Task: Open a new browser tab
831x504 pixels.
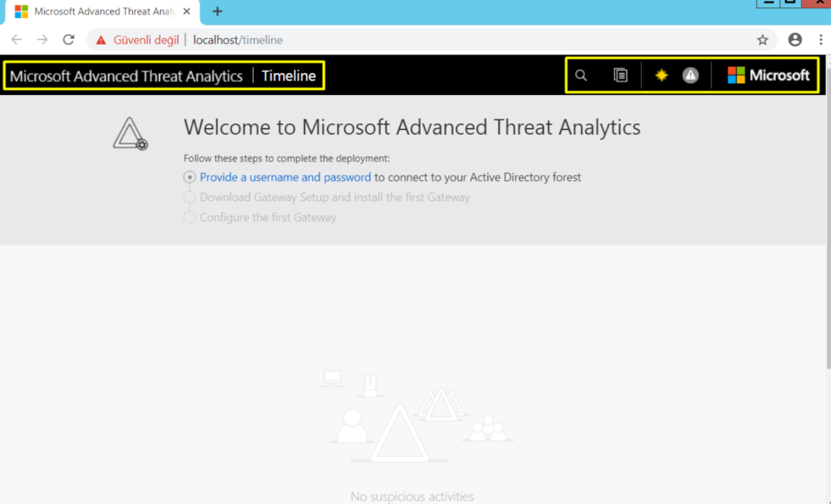Action: (217, 11)
